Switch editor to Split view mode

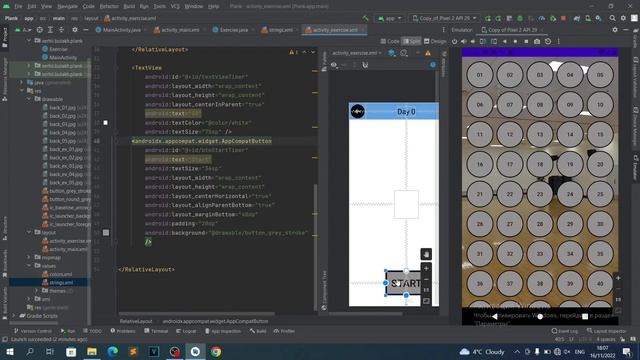click(411, 41)
